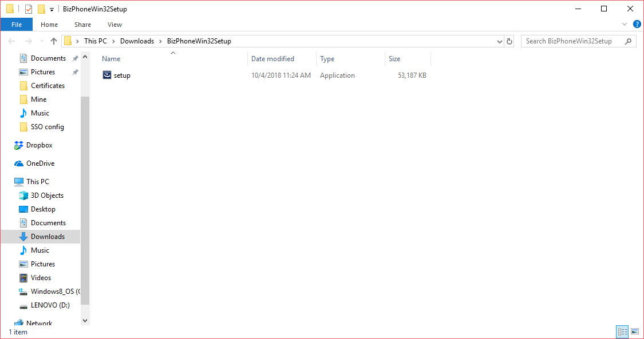Image resolution: width=644 pixels, height=339 pixels.
Task: Click Downloads in the breadcrumb path
Action: click(137, 41)
